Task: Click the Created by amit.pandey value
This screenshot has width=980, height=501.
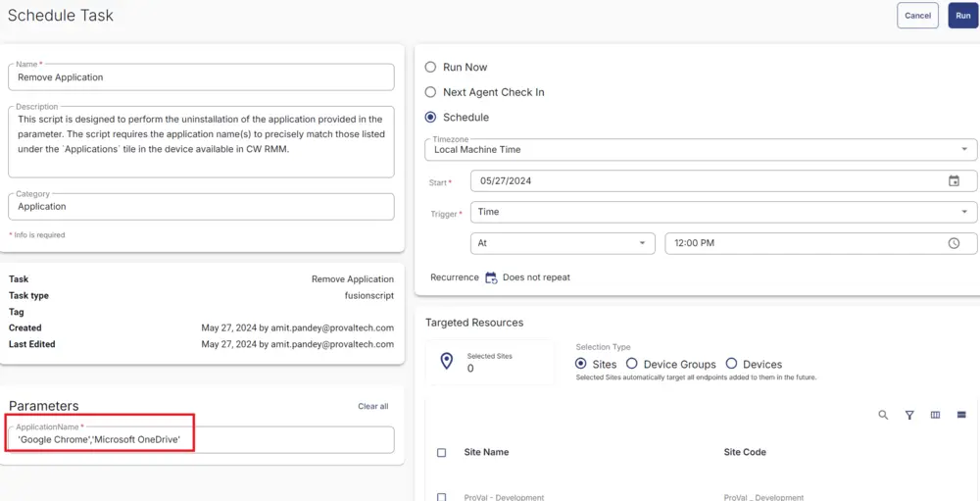Action: point(298,327)
